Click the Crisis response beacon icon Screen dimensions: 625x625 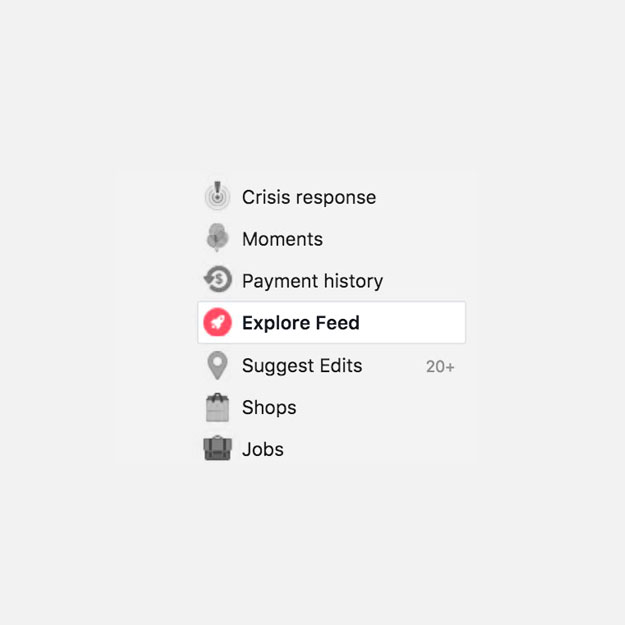[x=217, y=196]
